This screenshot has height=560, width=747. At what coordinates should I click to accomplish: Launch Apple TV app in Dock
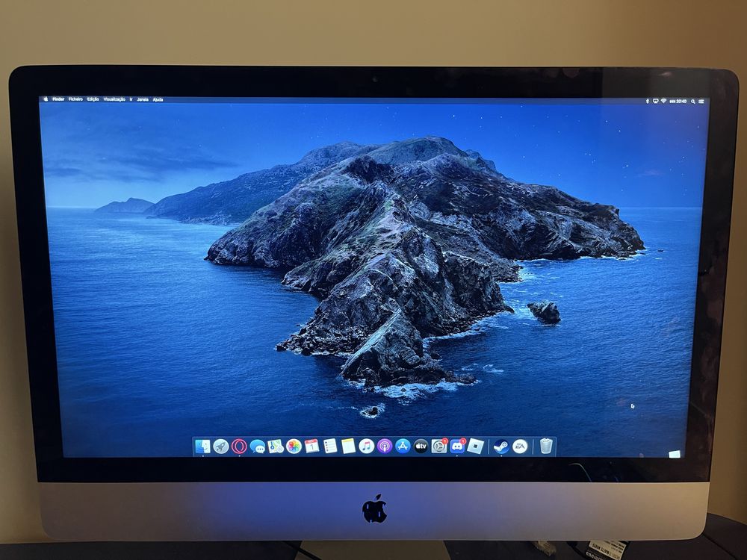(x=421, y=447)
